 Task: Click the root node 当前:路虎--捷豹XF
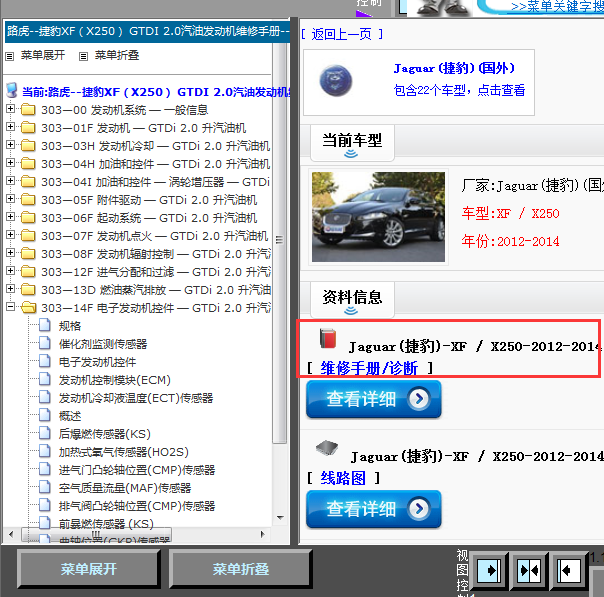pyautogui.click(x=156, y=92)
